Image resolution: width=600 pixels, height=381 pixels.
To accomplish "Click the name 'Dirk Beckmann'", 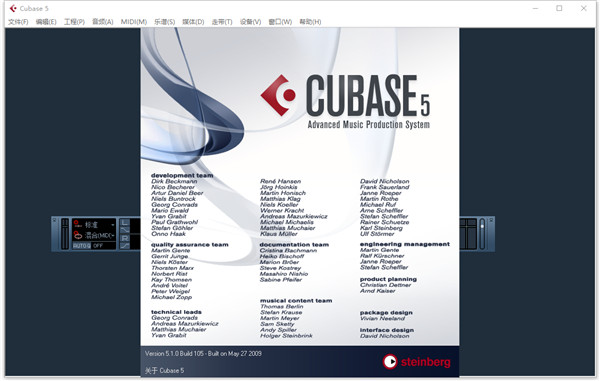I will (x=174, y=181).
